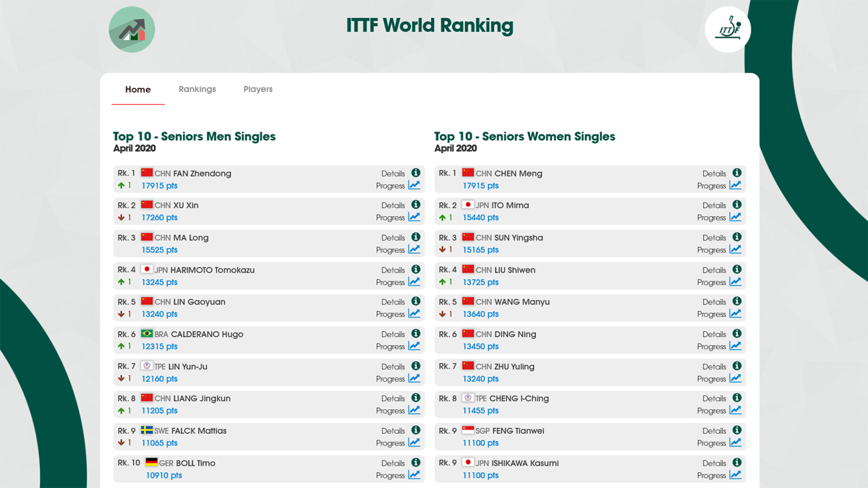Click player name FAN Zhendong
The height and width of the screenshot is (488, 868).
203,174
